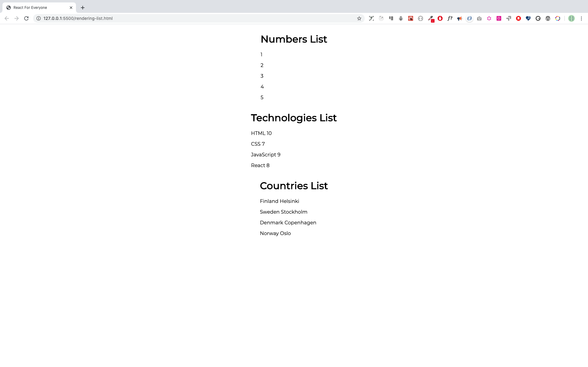Open the grey two-bar columns extension
This screenshot has width=588, height=367.
[391, 18]
